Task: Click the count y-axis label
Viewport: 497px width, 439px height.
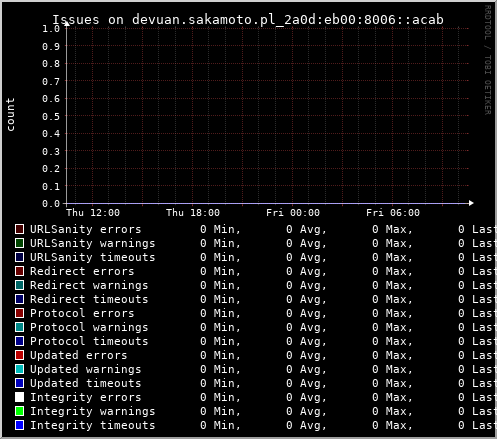Action: tap(10, 114)
